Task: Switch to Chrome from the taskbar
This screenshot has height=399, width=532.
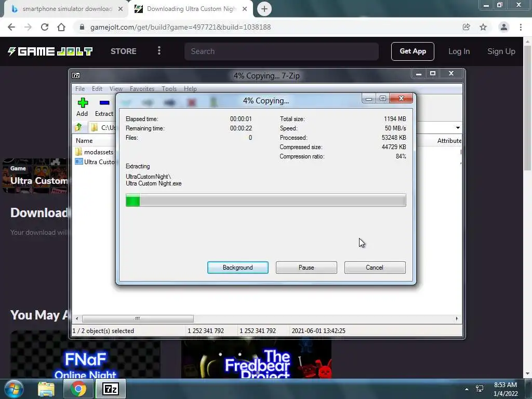Action: point(78,389)
